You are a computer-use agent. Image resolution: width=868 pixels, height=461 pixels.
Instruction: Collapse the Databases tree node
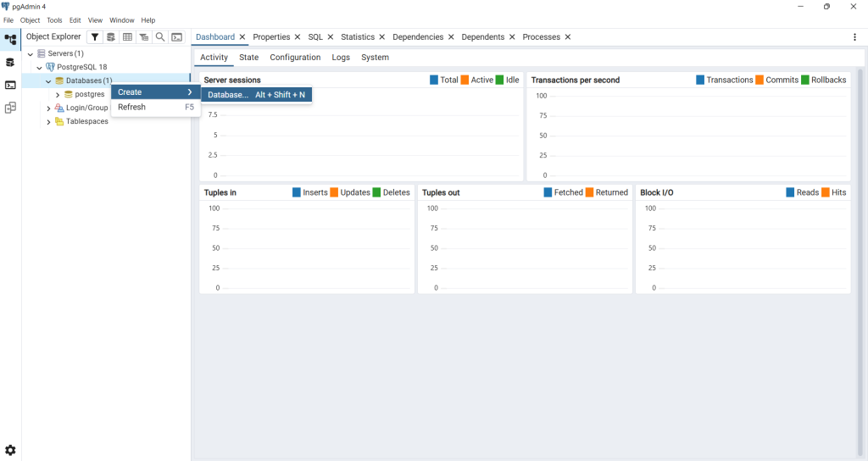(48, 81)
